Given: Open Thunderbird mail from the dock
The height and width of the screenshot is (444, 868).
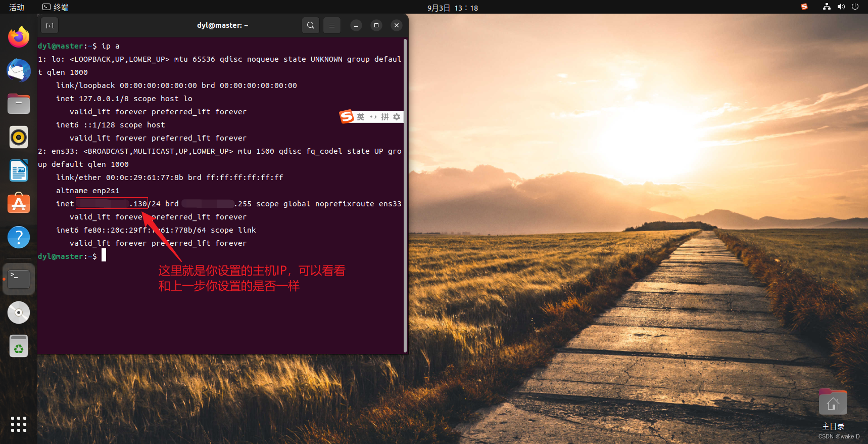Looking at the screenshot, I should click(19, 70).
